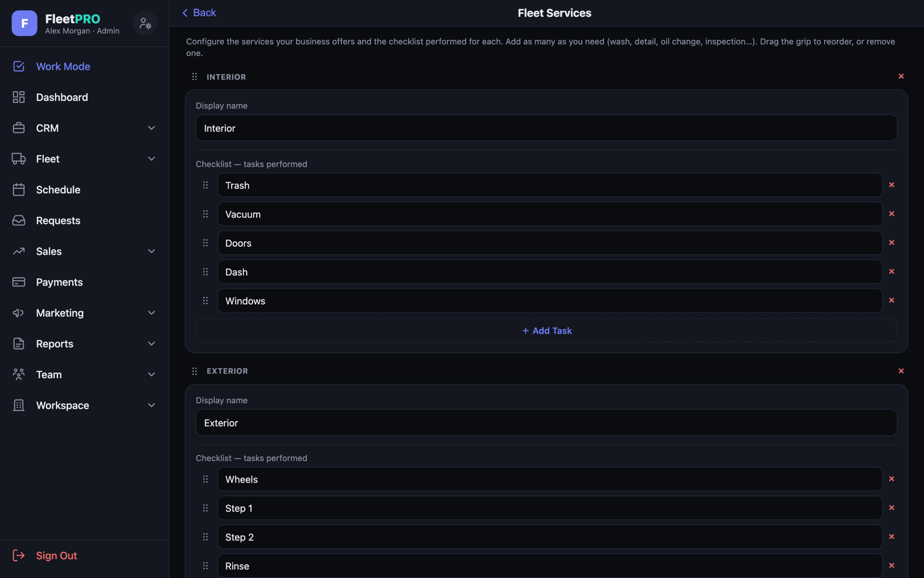Click the CRM briefcase icon
924x578 pixels.
pyautogui.click(x=18, y=128)
